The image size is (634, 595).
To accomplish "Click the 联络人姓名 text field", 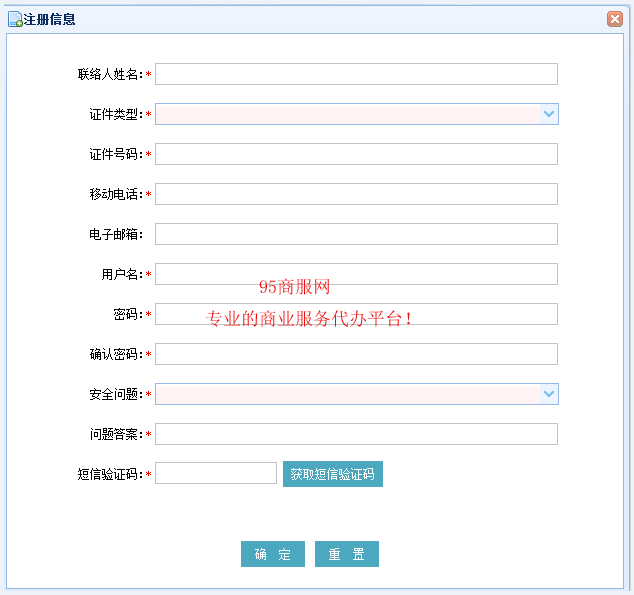I will 356,74.
